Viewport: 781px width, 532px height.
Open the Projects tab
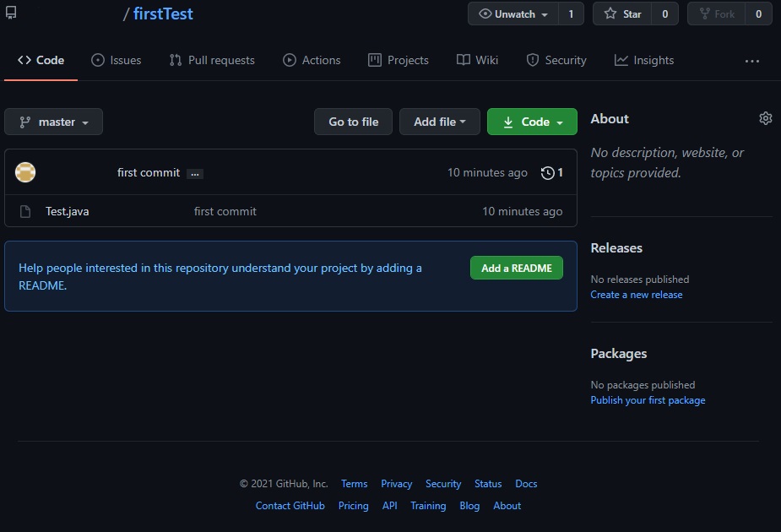coord(399,60)
